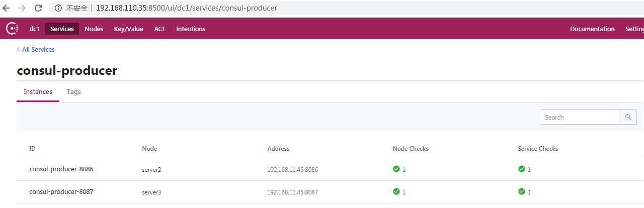Open the Nodes menu item
Image resolution: width=644 pixels, height=208 pixels.
click(94, 29)
